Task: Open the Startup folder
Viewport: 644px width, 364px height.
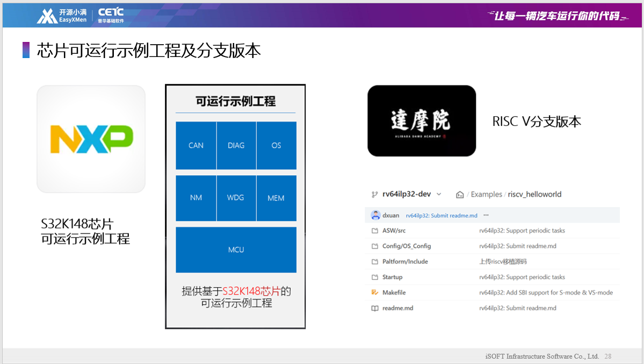Action: (392, 277)
